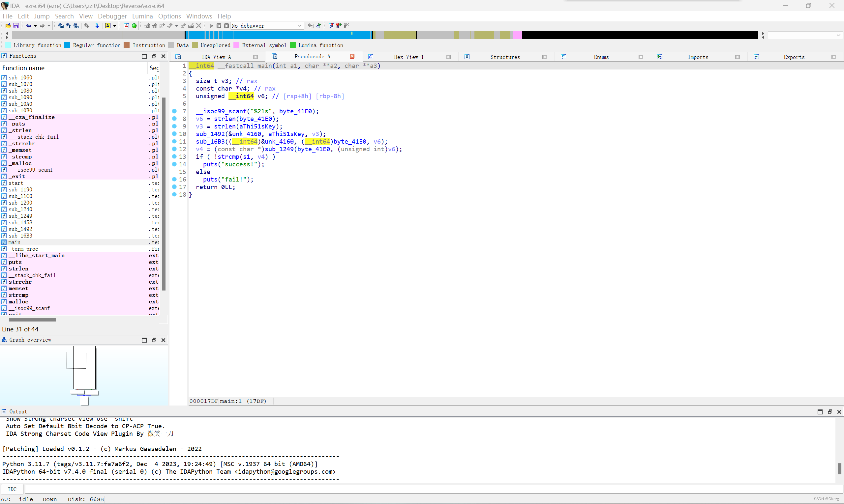Click the Jump back arrow icon
The image size is (844, 504).
[x=29, y=26]
